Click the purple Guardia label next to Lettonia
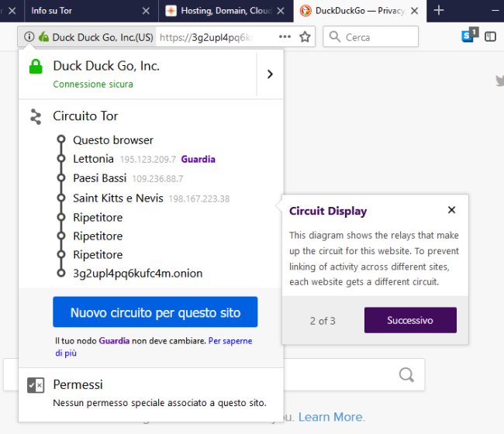 tap(198, 159)
